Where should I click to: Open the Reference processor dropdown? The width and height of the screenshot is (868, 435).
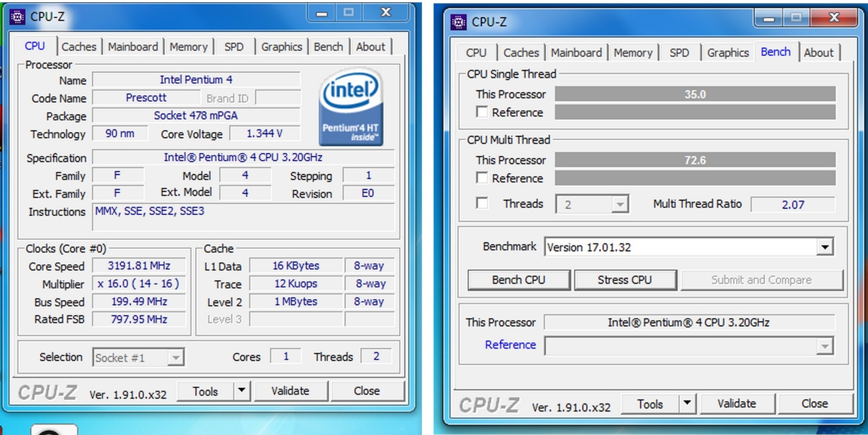tap(824, 346)
